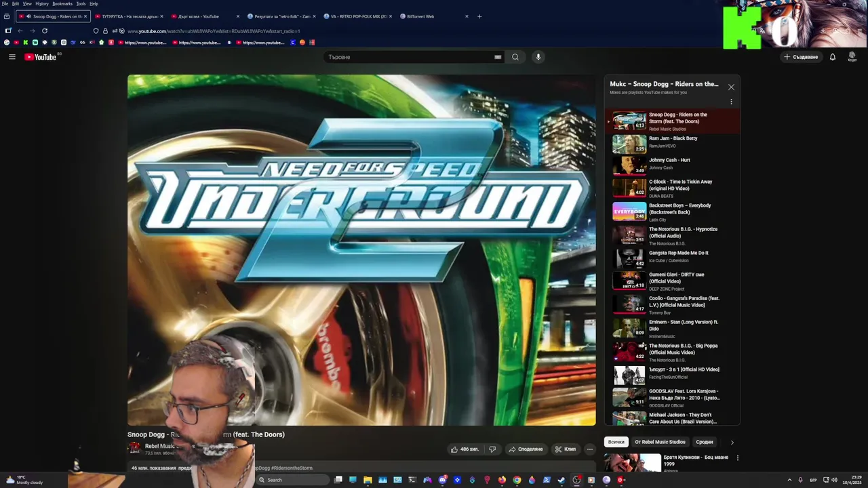This screenshot has height=488, width=868.
Task: Open taskbar clock showing 23:29
Action: pyautogui.click(x=852, y=480)
